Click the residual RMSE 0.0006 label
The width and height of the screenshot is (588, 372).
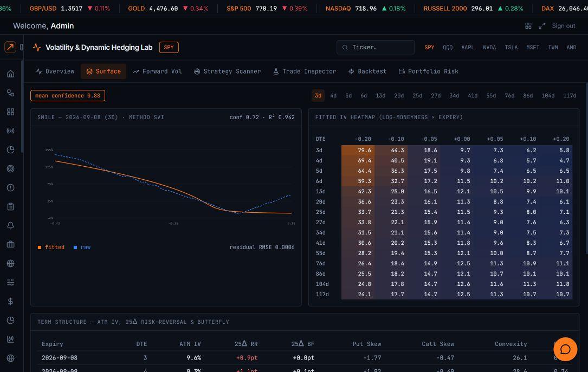[262, 247]
